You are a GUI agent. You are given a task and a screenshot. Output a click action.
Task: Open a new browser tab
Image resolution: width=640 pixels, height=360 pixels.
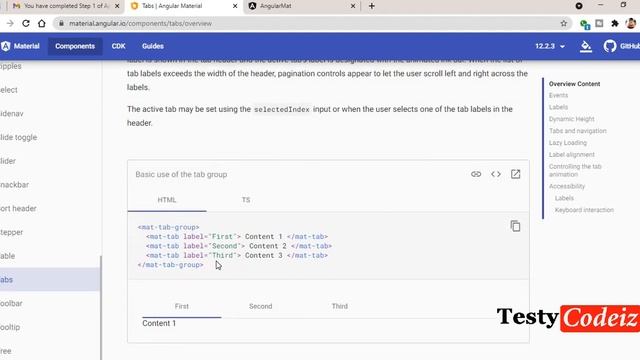[371, 6]
